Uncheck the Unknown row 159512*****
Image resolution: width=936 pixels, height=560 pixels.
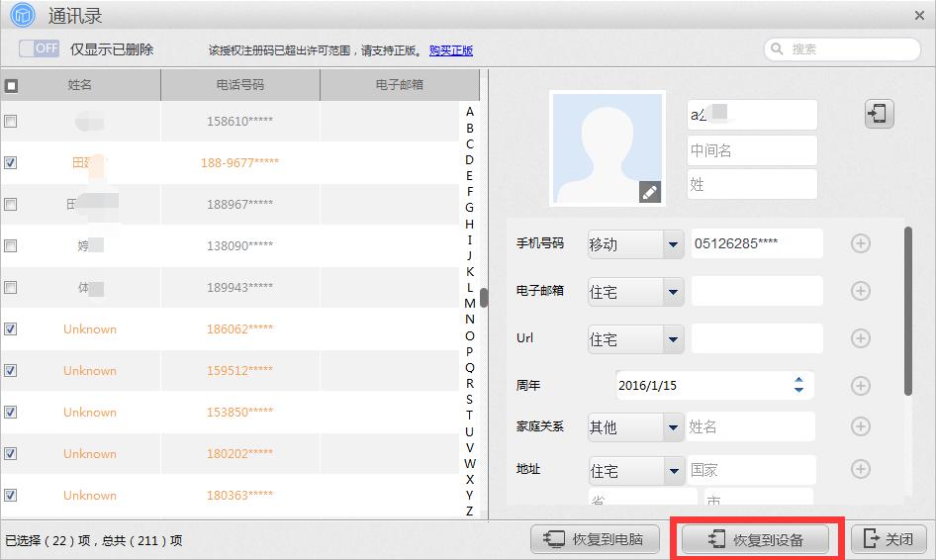click(x=10, y=370)
